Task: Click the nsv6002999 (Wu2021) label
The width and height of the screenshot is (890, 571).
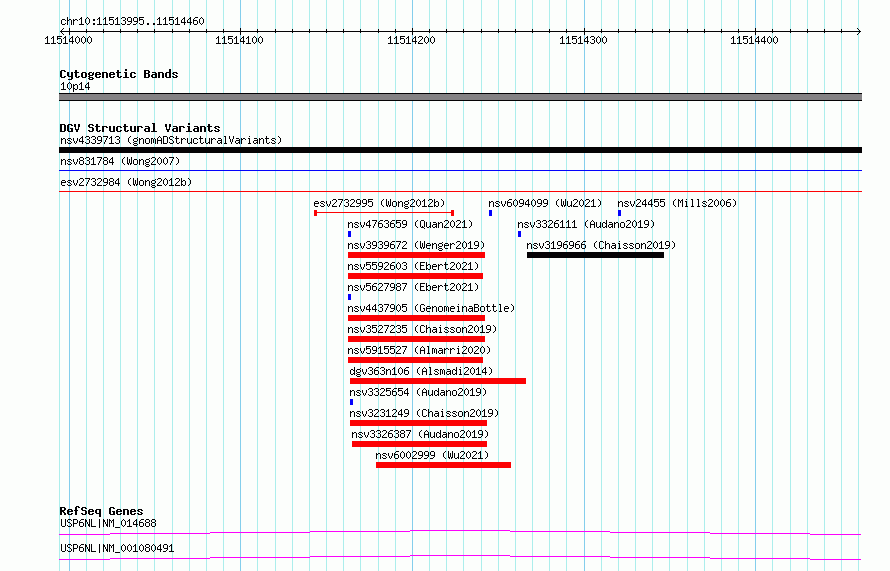Action: 432,455
